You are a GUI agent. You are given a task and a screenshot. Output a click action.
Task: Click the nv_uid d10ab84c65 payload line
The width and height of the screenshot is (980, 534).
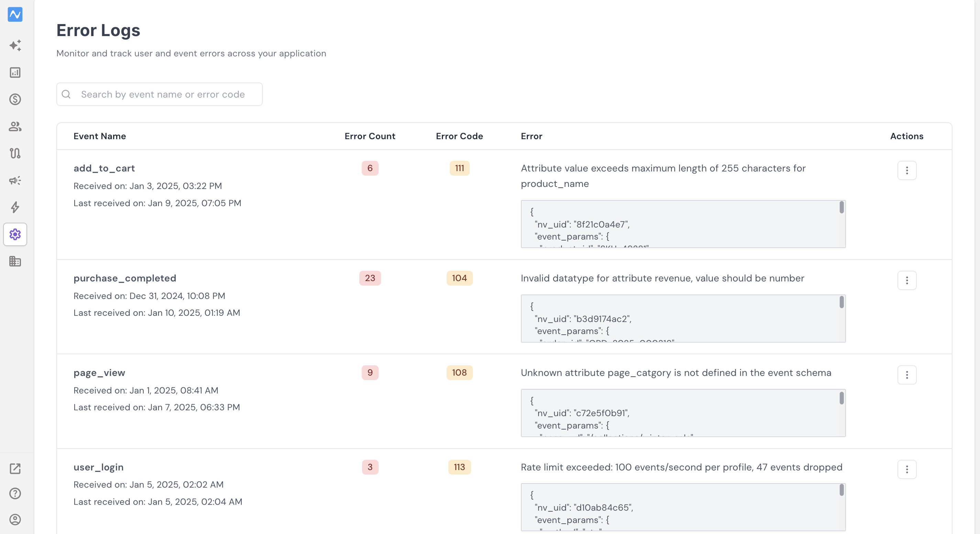click(584, 508)
